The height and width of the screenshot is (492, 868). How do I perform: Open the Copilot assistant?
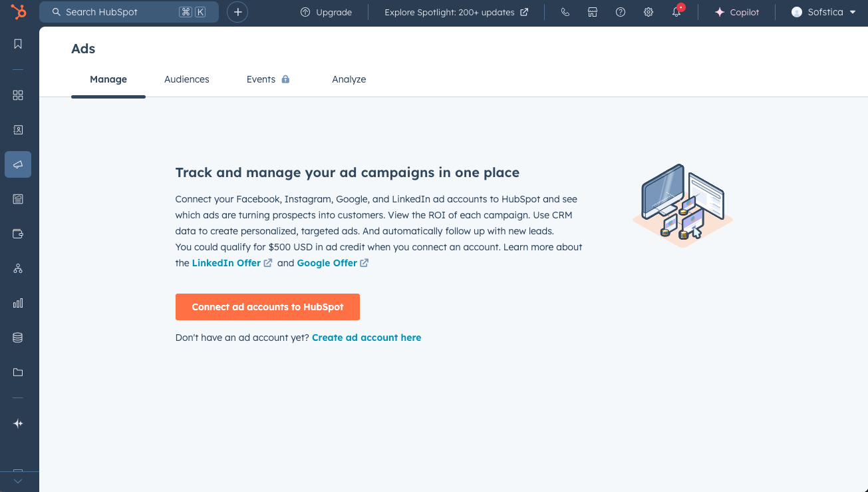click(x=736, y=12)
